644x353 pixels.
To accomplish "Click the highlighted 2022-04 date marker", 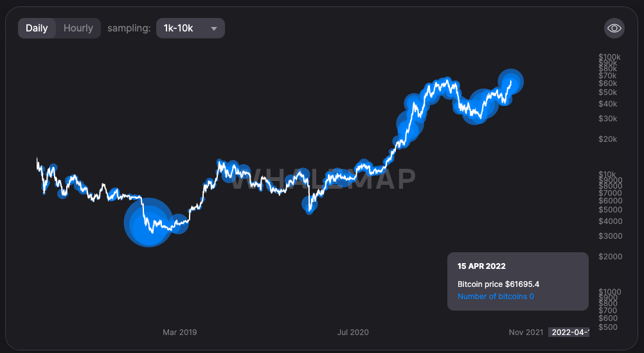I will [568, 332].
